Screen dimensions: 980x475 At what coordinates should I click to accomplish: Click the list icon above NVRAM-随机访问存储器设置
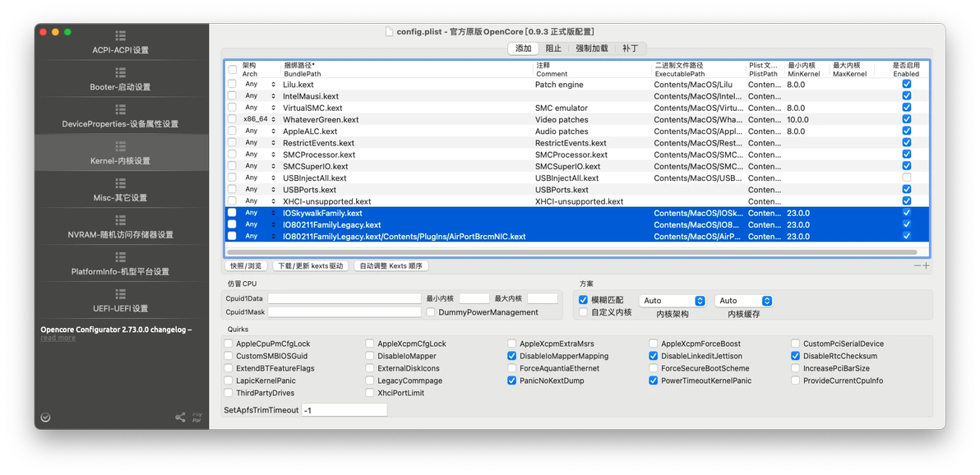pyautogui.click(x=121, y=220)
